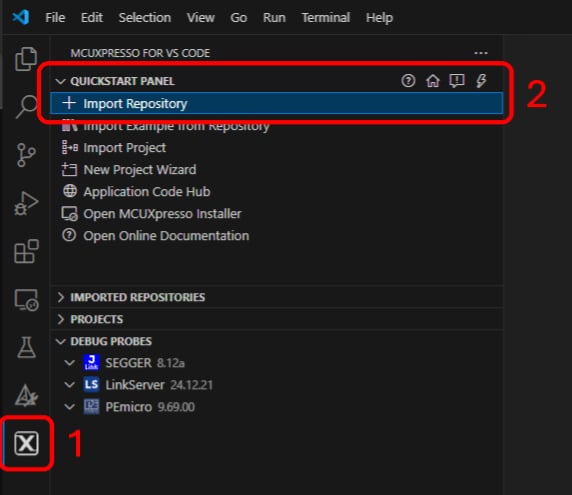Click the VS Code logo icon
Screen dimensions: 572x495
(20, 17)
